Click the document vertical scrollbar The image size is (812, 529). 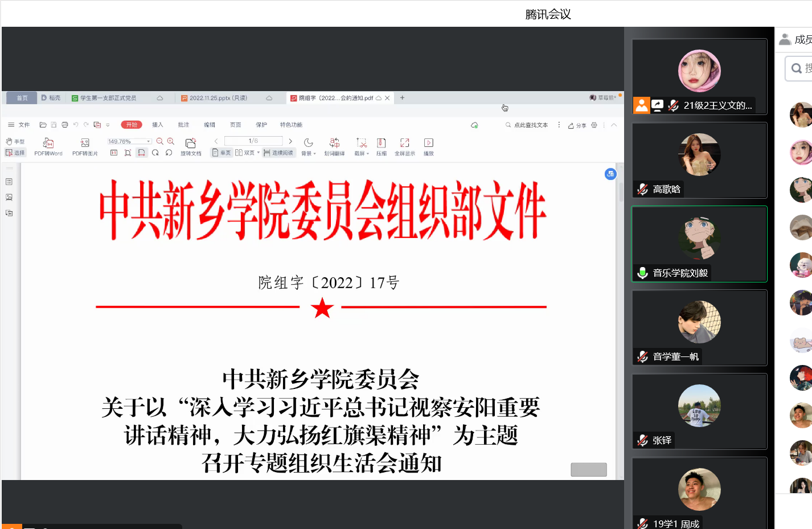pos(620,193)
